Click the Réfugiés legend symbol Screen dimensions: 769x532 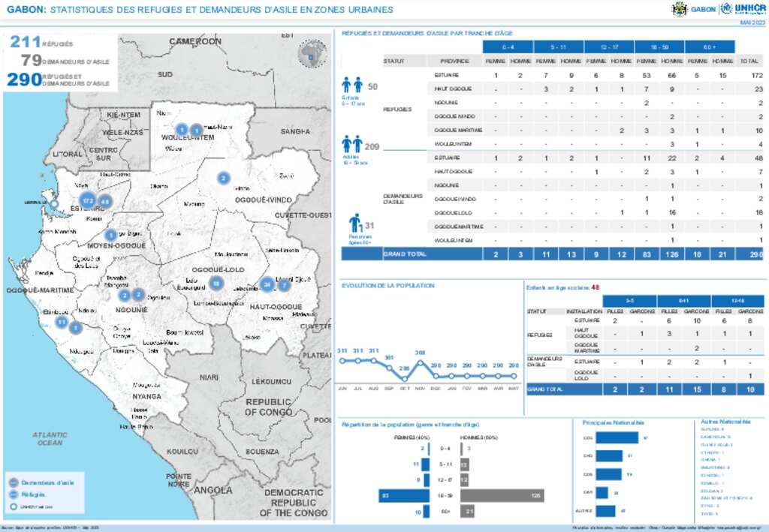pyautogui.click(x=14, y=494)
